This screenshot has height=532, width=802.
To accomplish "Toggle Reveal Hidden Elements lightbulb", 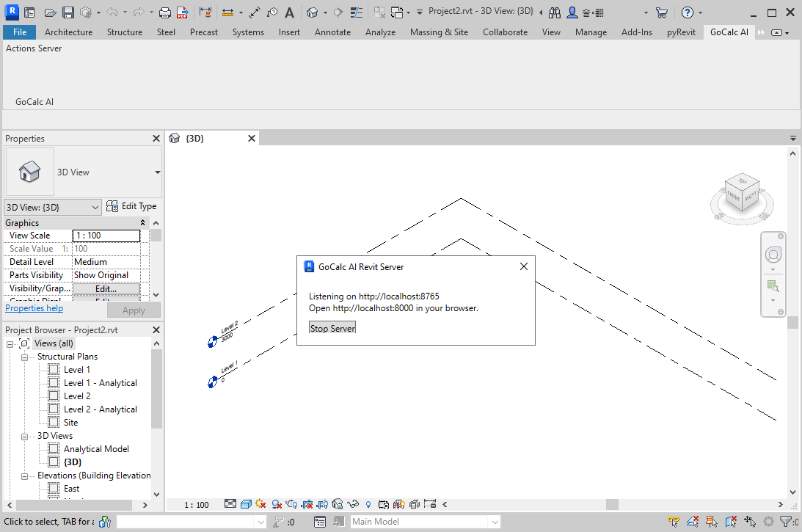I will [x=368, y=504].
